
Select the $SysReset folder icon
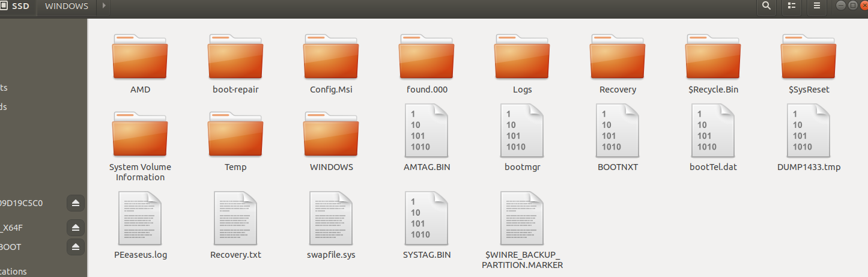809,56
